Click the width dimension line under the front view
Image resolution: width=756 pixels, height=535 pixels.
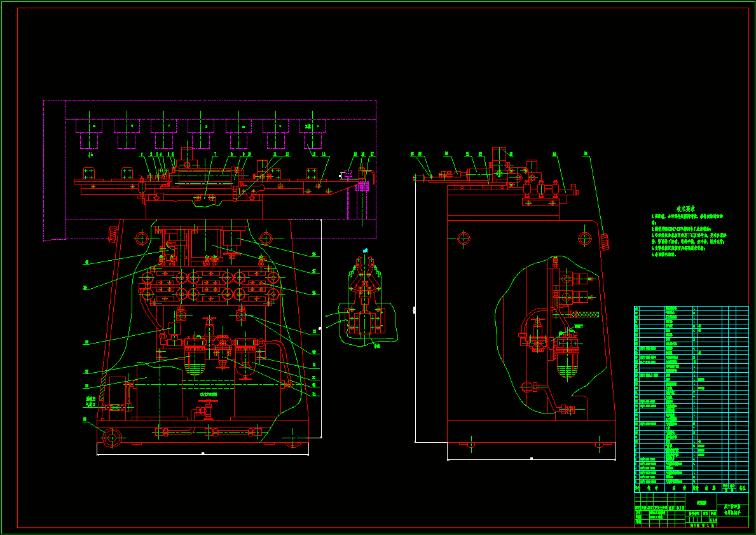[202, 454]
